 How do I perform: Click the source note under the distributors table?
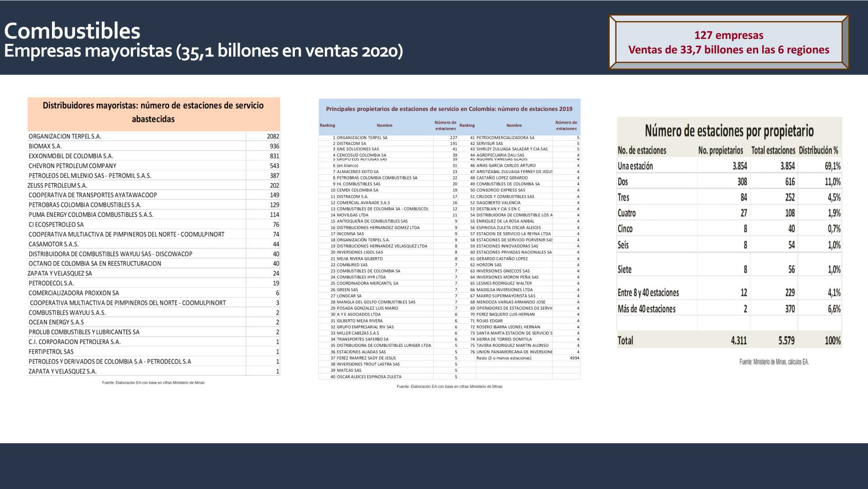pyautogui.click(x=153, y=383)
